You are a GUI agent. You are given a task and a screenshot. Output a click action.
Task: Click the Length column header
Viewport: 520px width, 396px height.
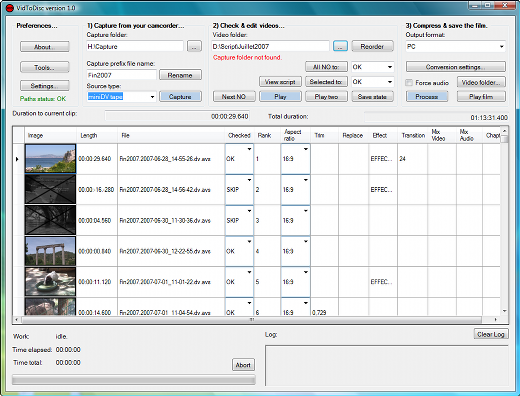[x=97, y=135]
